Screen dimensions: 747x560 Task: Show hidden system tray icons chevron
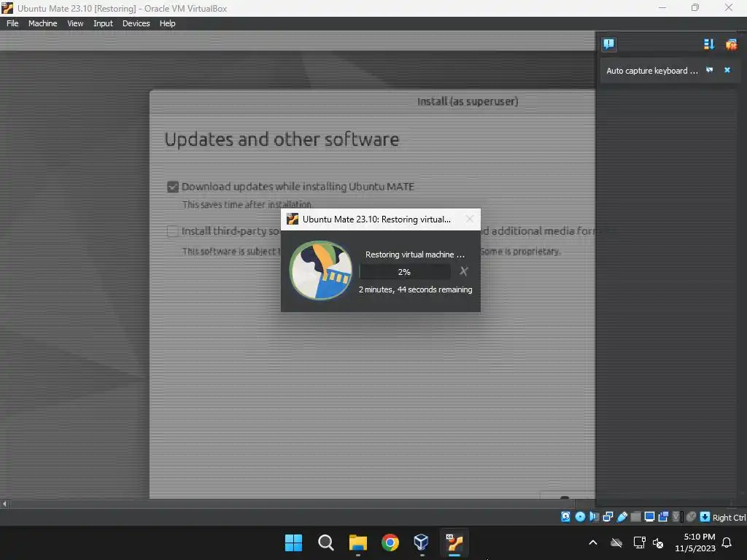(593, 542)
